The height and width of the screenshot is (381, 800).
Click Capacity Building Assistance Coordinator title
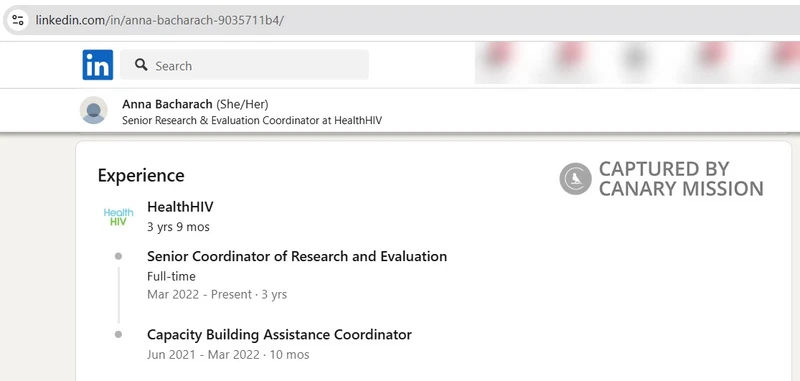tap(279, 335)
